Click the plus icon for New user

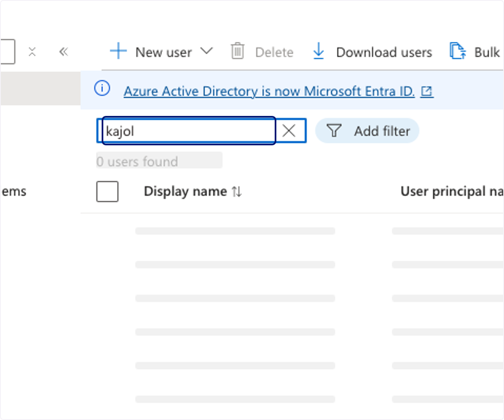click(x=118, y=52)
